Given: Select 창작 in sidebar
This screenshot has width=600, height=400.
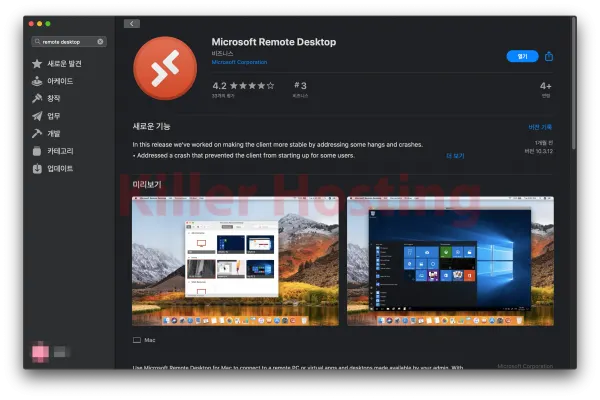Looking at the screenshot, I should click(x=54, y=98).
